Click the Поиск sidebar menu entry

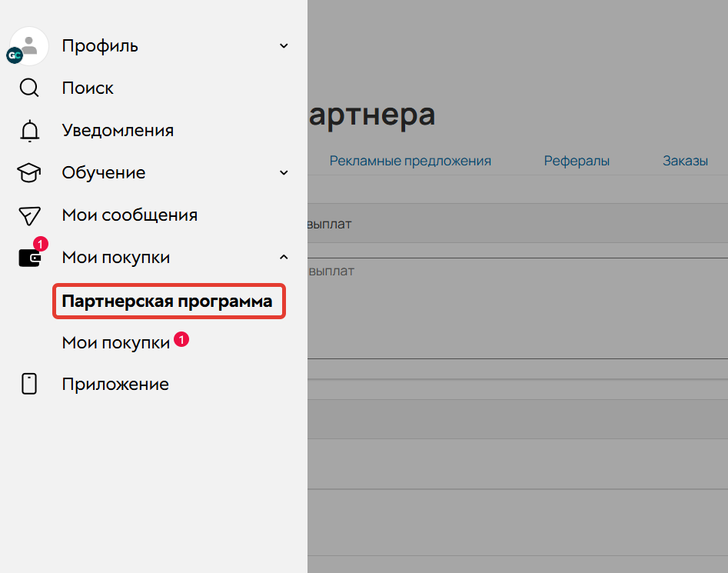click(x=87, y=88)
